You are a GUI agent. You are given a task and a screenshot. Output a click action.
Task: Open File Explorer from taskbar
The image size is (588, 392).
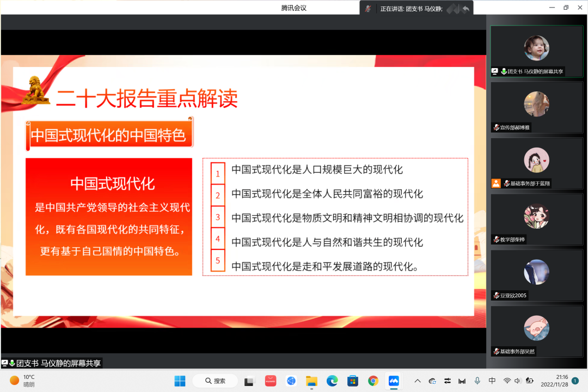tap(311, 381)
